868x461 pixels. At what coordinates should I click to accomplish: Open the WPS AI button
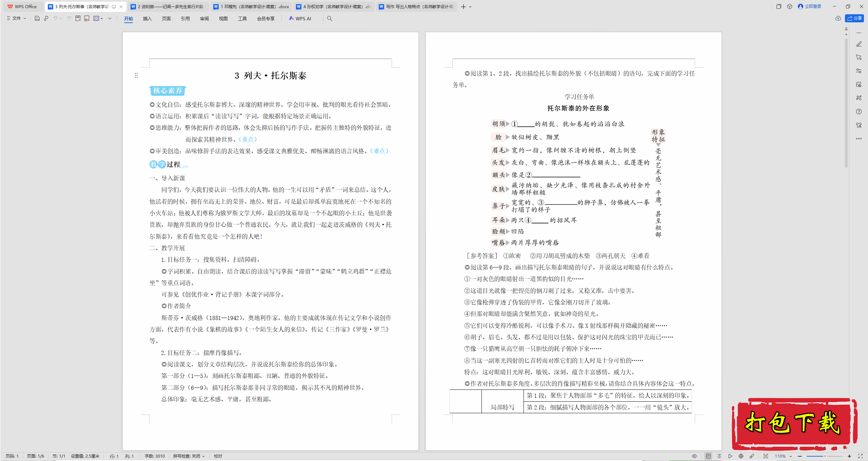pos(300,19)
